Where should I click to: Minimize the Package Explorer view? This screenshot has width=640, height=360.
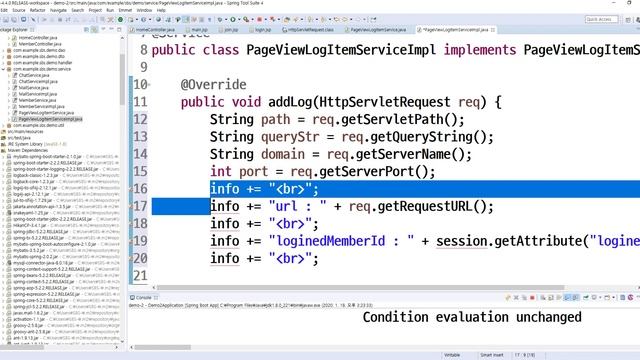(111, 29)
